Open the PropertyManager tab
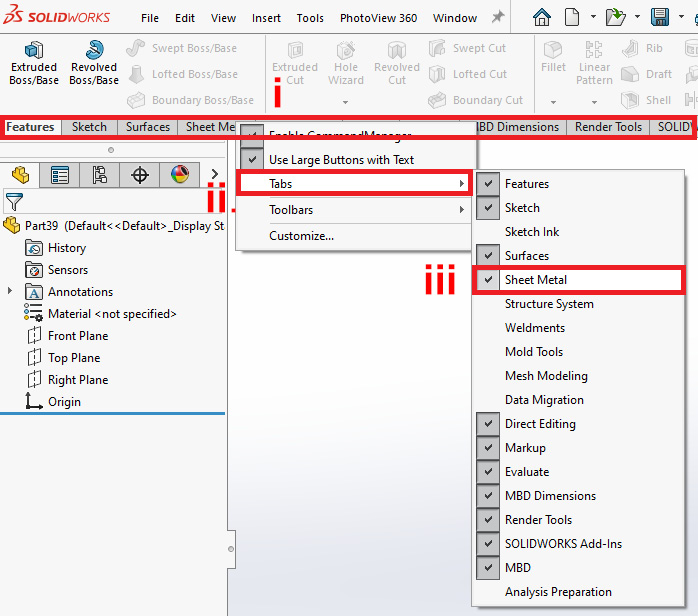 tap(60, 175)
